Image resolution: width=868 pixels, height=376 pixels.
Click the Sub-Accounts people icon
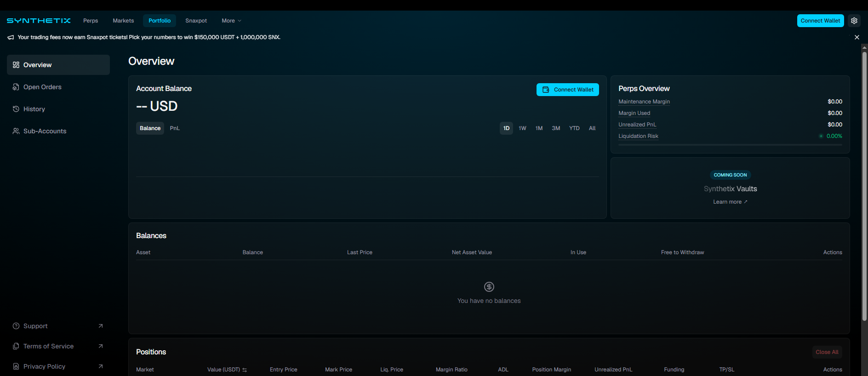pyautogui.click(x=16, y=131)
